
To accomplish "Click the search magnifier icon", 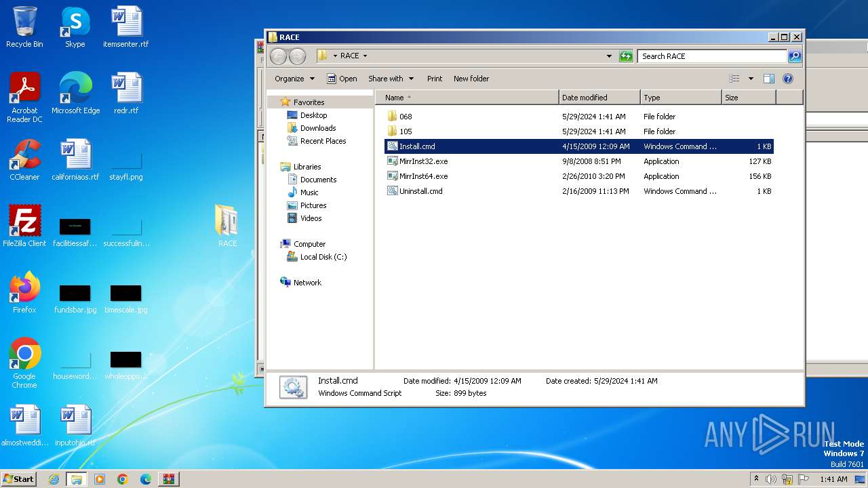I will pos(795,56).
